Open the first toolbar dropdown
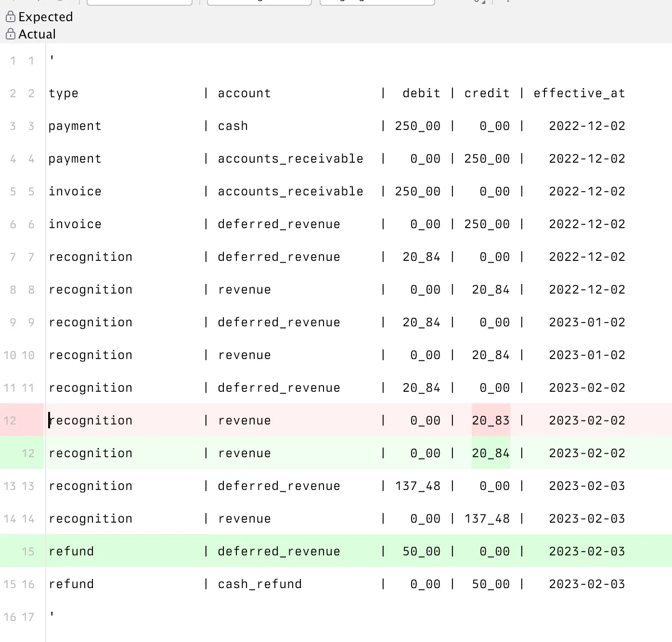The image size is (672, 642). click(x=140, y=1)
